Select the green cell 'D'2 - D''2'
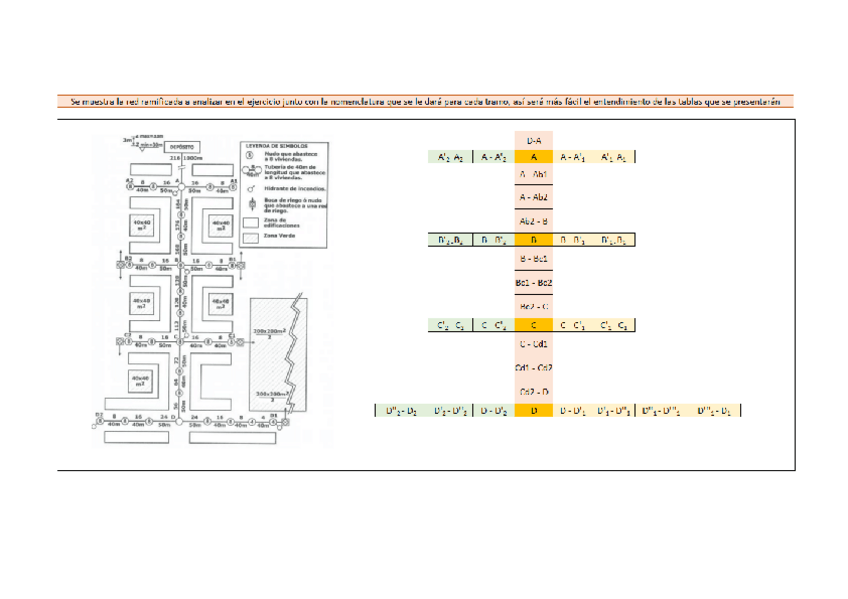Image resolution: width=848 pixels, height=599 pixels. pos(450,411)
